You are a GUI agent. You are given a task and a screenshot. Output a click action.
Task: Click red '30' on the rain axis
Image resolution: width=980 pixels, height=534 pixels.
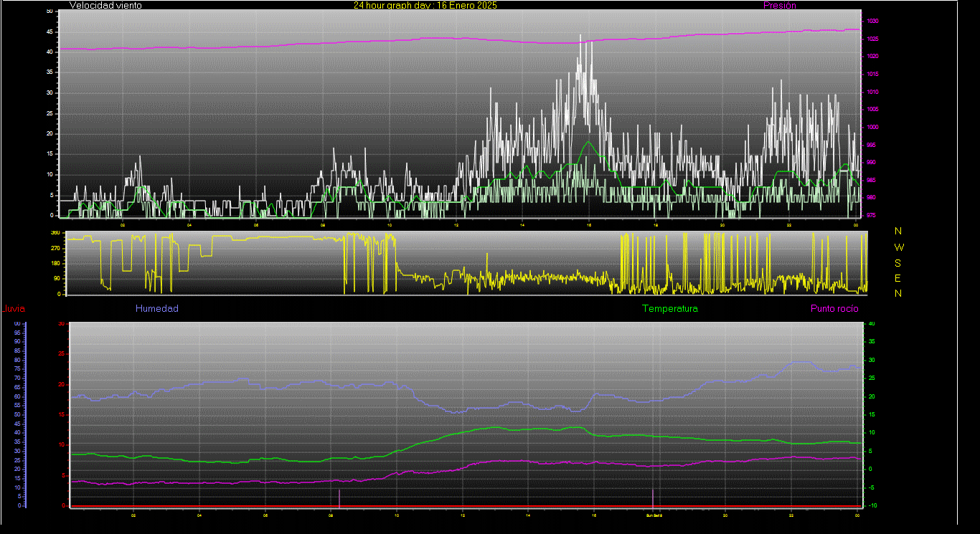click(x=61, y=324)
